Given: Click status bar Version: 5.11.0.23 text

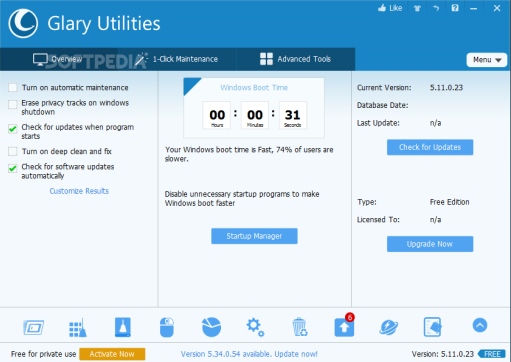Looking at the screenshot, I should 443,354.
